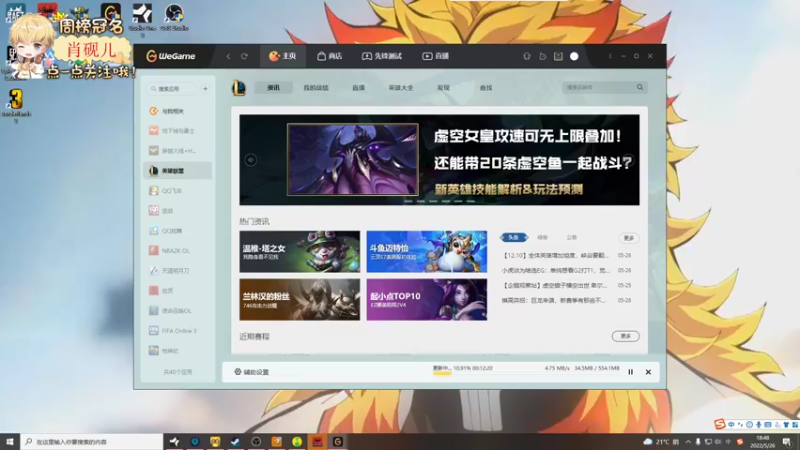
Task: Open the green inbox icon in title bar
Action: coord(558,56)
